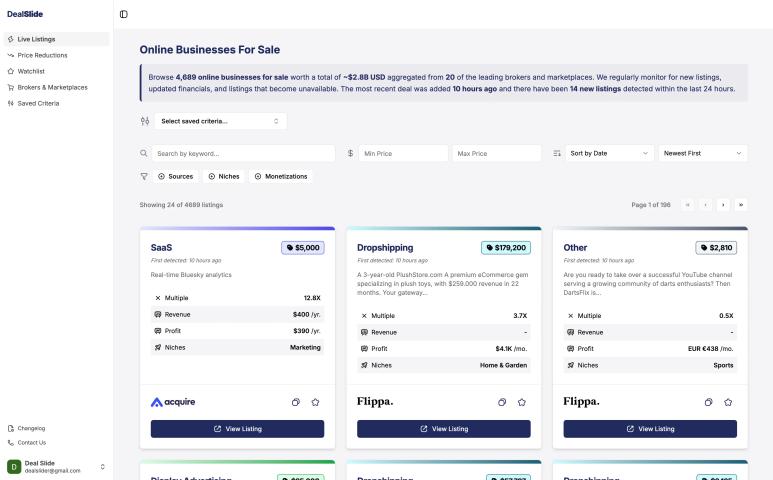Expand the Niches filter
This screenshot has width=773, height=480.
coord(223,176)
